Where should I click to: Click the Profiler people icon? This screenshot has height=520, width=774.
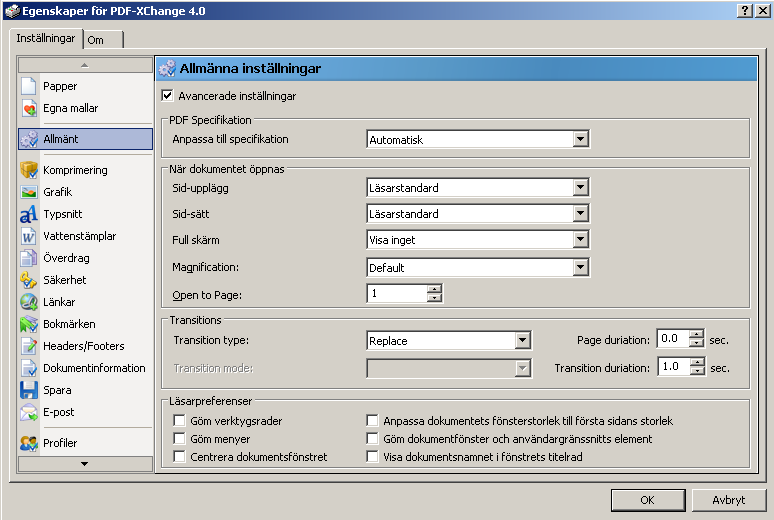click(29, 443)
